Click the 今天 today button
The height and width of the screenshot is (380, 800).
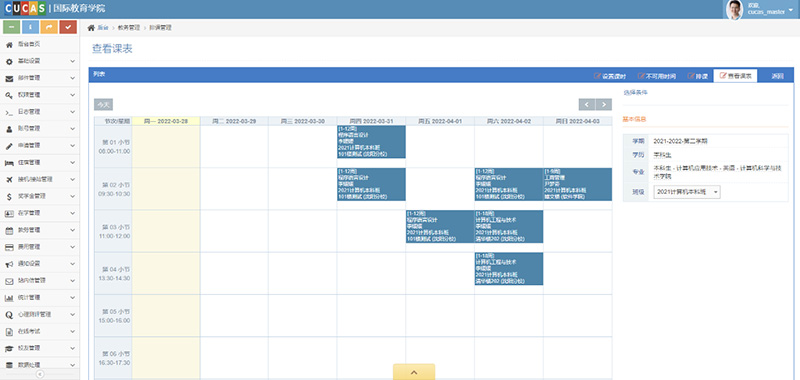104,105
